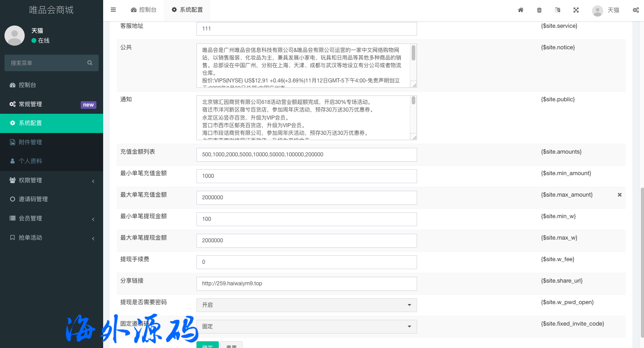This screenshot has height=348, width=644.
Task: Expand the 会员管理 sidebar menu
Action: coord(51,219)
